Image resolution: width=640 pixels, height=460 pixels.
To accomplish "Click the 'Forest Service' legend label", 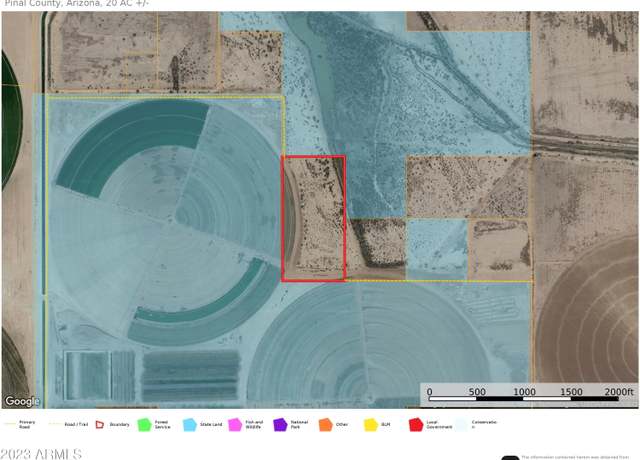I will 162,424.
